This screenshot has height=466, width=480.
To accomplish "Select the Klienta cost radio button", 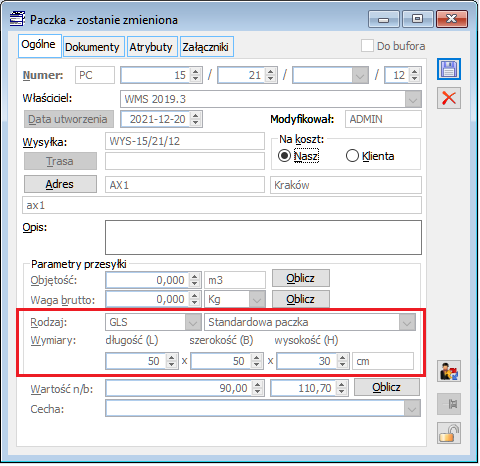I will 352,156.
